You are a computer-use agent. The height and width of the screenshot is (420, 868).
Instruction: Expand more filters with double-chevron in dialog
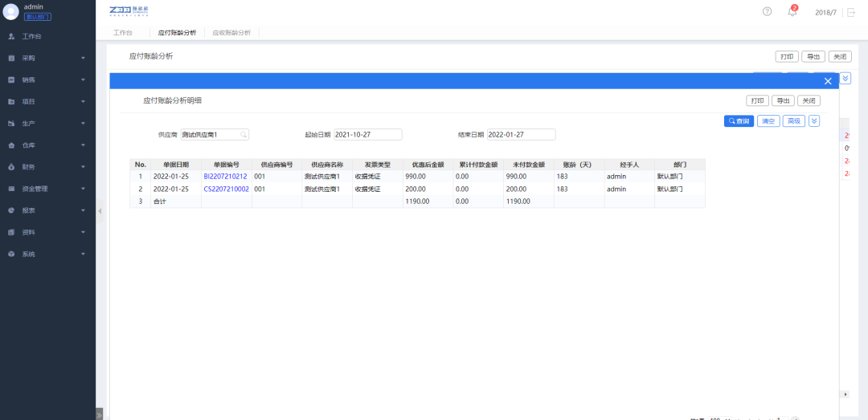click(814, 120)
